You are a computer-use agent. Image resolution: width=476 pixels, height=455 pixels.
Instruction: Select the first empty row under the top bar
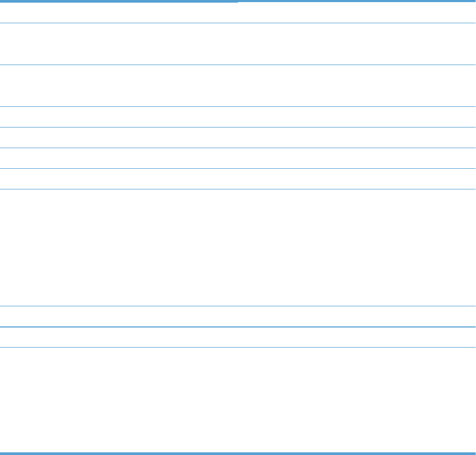237,13
